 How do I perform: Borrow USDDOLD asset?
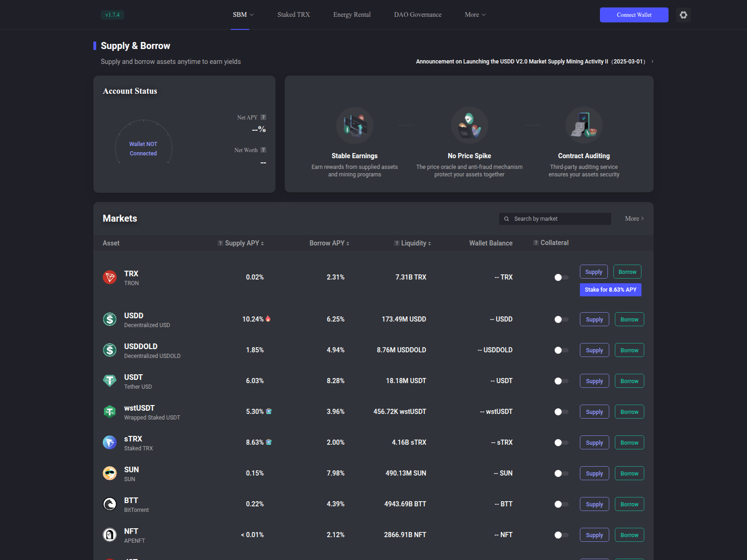(629, 350)
